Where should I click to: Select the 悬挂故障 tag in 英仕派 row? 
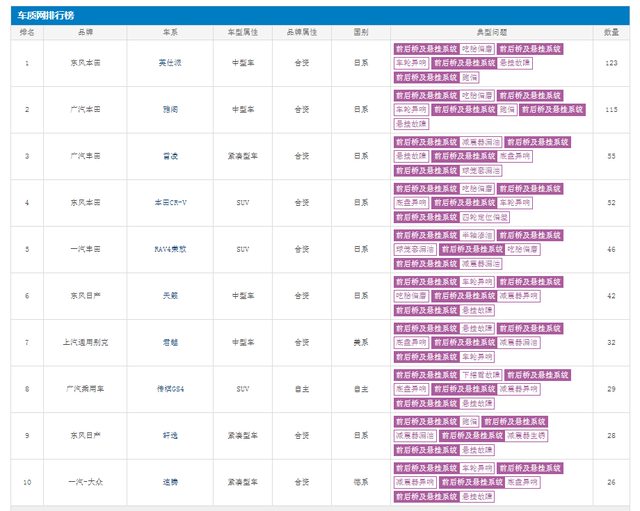[515, 63]
